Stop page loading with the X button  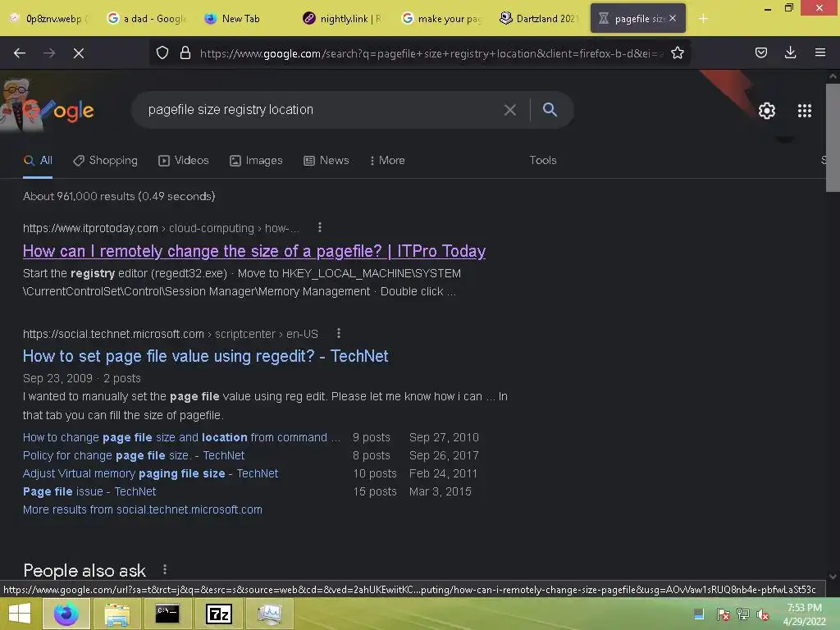(79, 53)
